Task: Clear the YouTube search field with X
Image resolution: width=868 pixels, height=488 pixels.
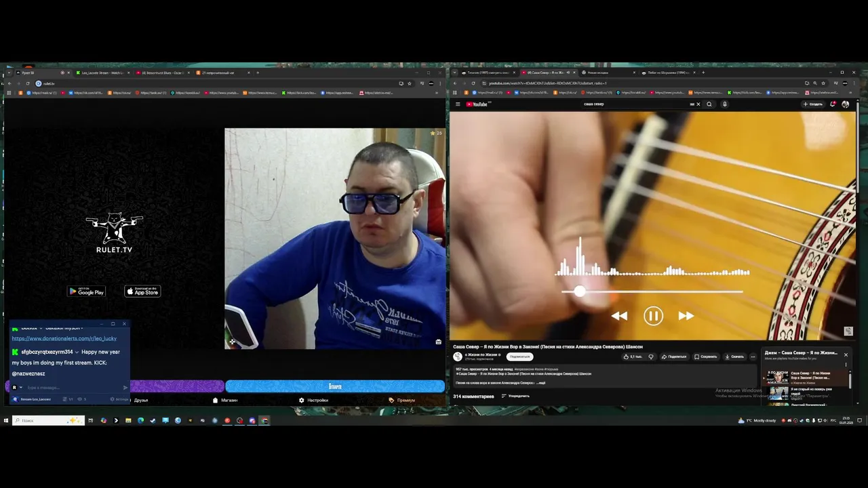Action: coord(698,104)
